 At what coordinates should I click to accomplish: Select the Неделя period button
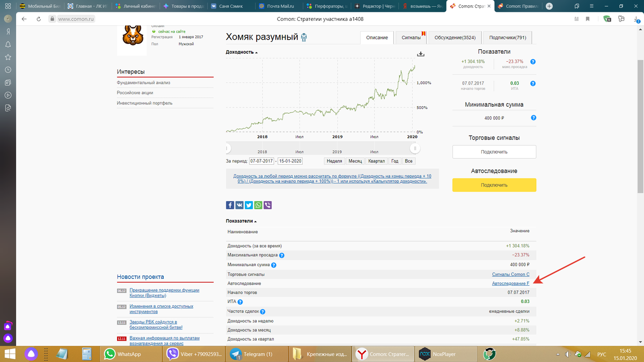point(334,161)
